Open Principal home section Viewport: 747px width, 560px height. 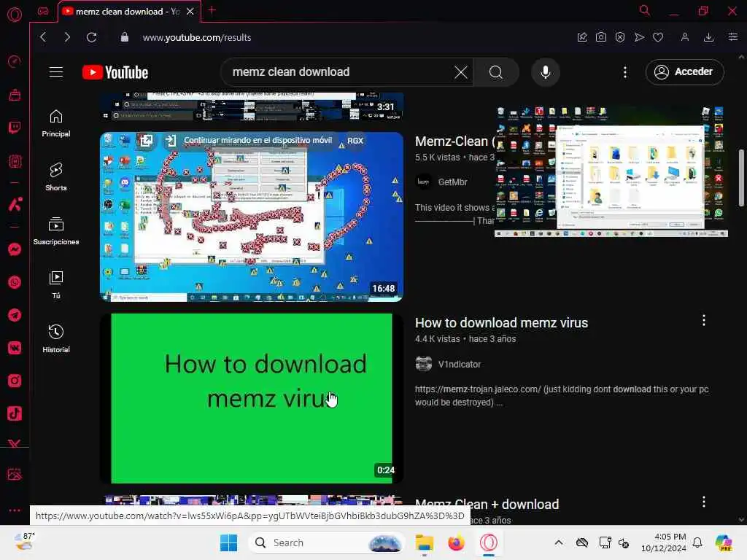[56, 123]
